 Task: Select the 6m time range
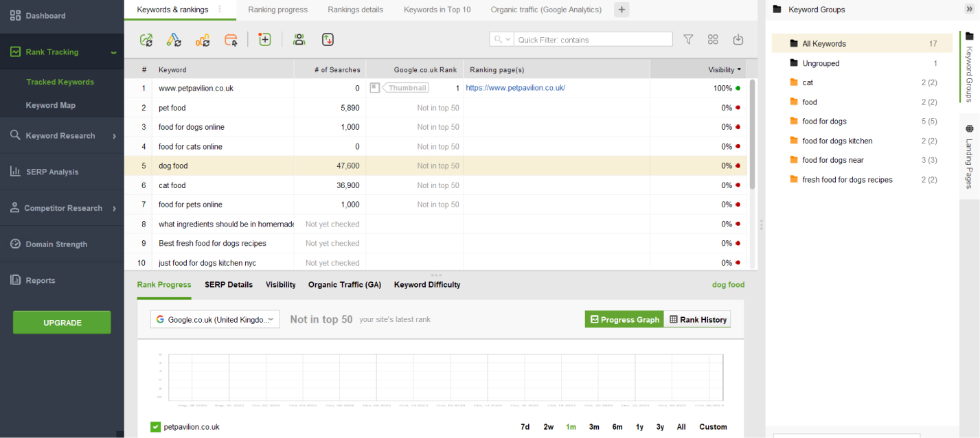pyautogui.click(x=617, y=427)
